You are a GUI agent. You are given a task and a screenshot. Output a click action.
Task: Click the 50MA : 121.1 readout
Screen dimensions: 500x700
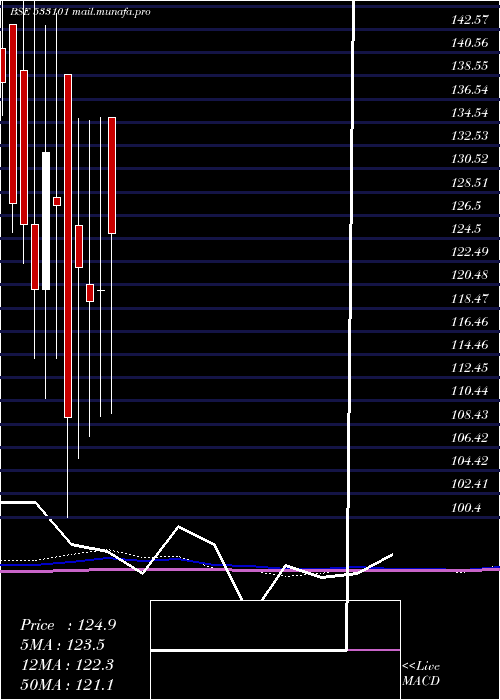click(67, 685)
